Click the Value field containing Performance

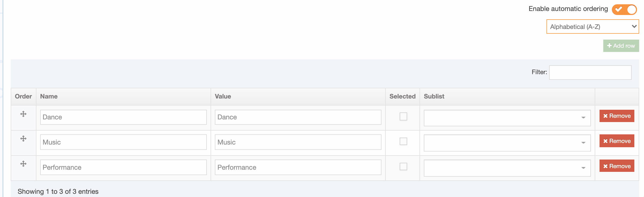click(298, 167)
